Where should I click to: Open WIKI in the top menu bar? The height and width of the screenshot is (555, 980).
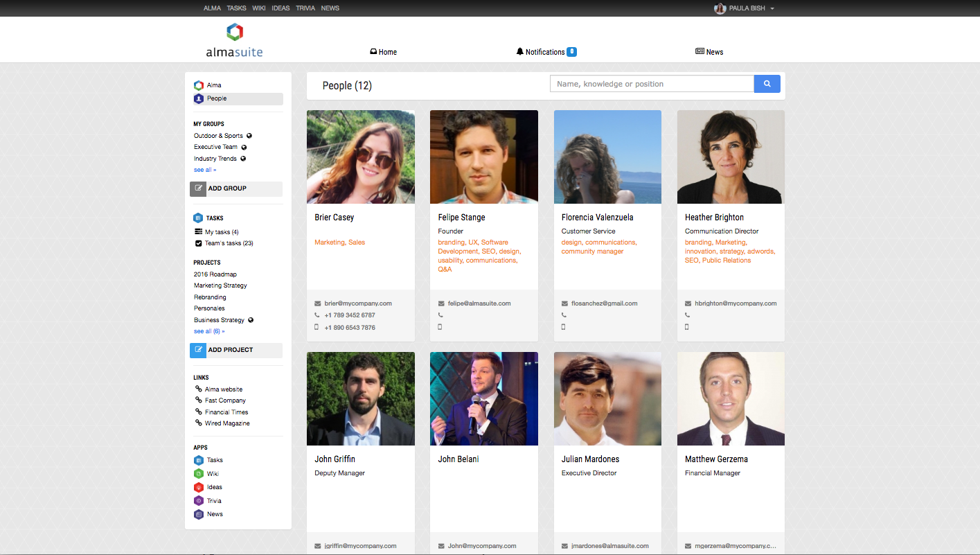pos(259,8)
